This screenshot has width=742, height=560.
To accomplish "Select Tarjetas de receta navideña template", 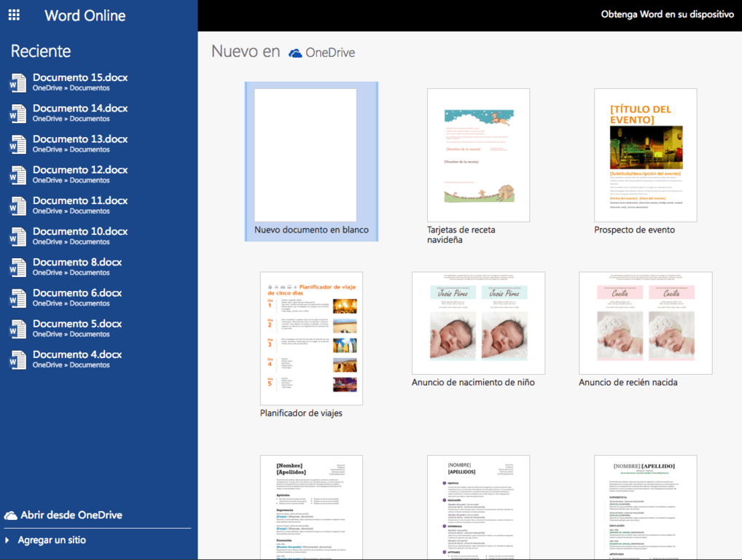I will click(x=478, y=155).
